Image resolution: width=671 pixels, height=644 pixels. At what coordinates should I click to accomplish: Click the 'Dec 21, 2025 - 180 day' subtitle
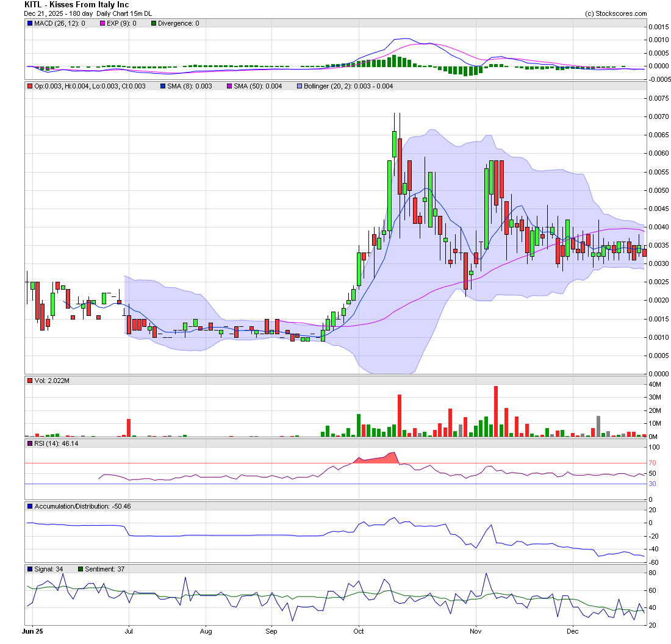click(58, 13)
